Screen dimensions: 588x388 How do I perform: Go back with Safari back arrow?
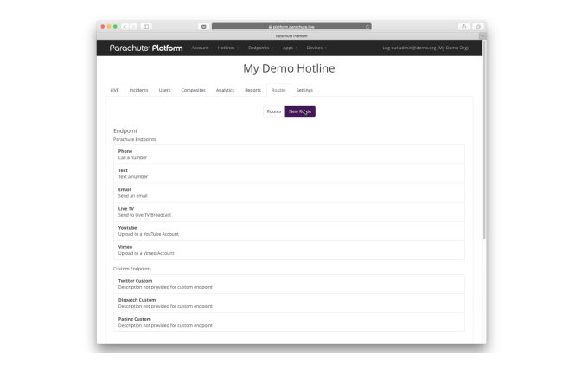125,27
